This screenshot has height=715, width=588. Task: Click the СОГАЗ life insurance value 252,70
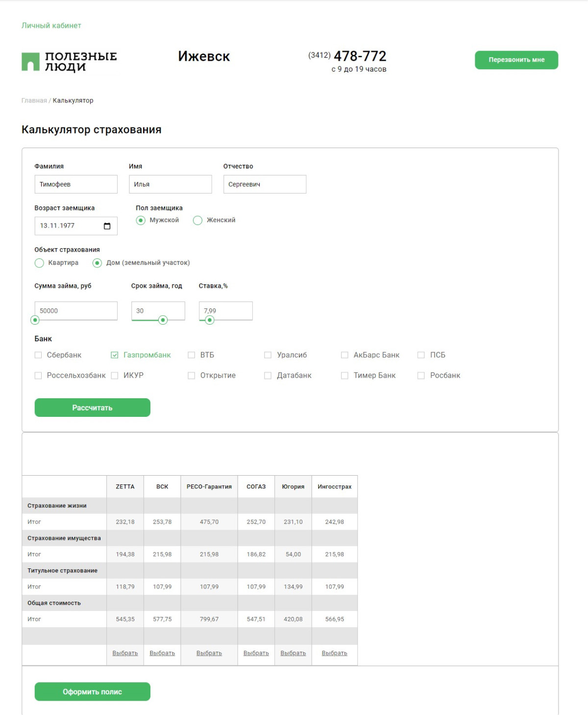(x=256, y=522)
